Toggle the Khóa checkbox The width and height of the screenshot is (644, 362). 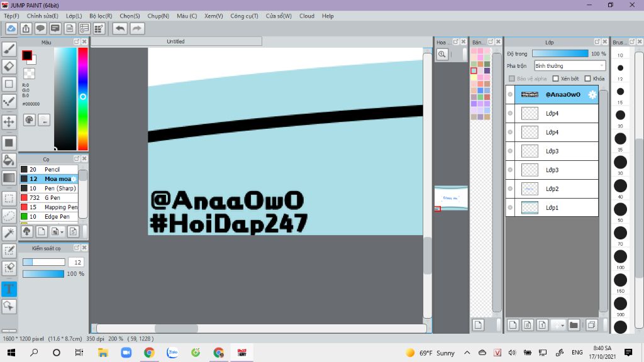[x=588, y=79]
